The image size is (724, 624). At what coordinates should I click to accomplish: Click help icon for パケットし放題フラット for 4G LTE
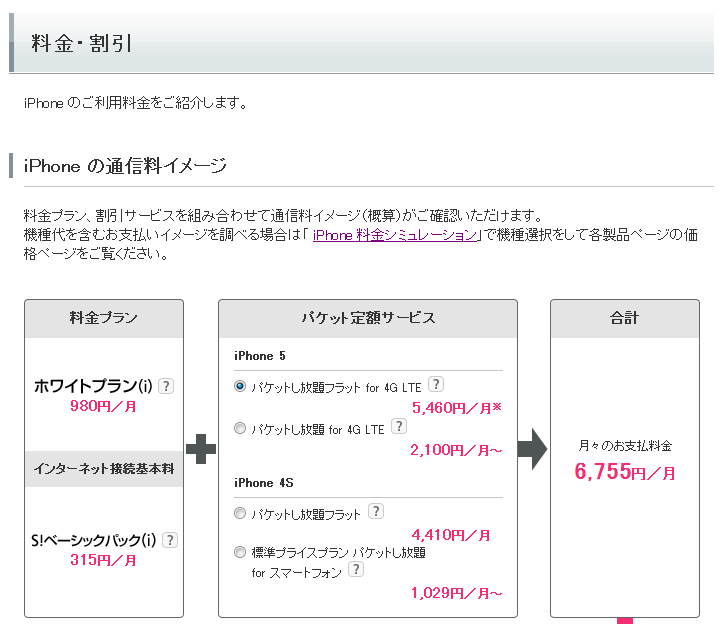436,384
